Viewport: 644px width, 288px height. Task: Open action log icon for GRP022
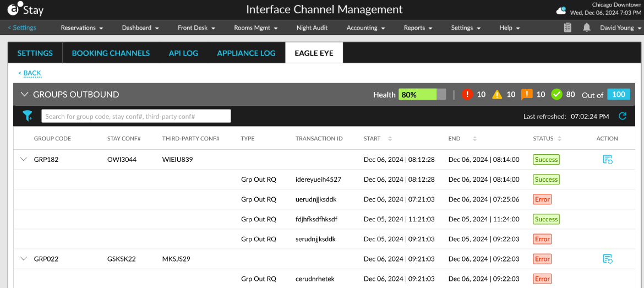pyautogui.click(x=608, y=259)
